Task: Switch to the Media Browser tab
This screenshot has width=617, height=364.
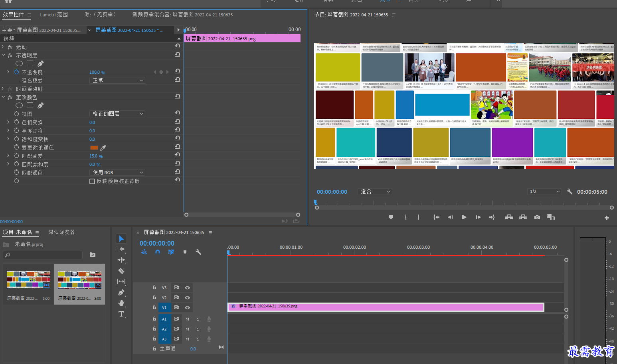Action: tap(61, 232)
